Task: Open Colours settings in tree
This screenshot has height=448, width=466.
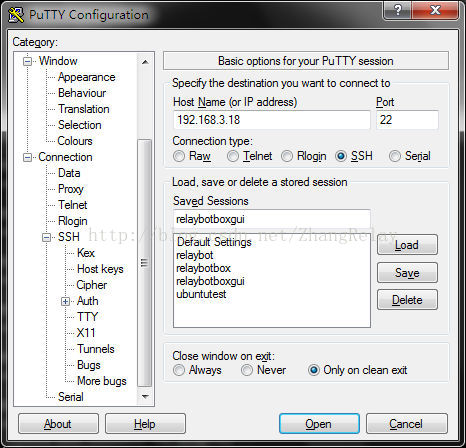Action: coord(75,141)
